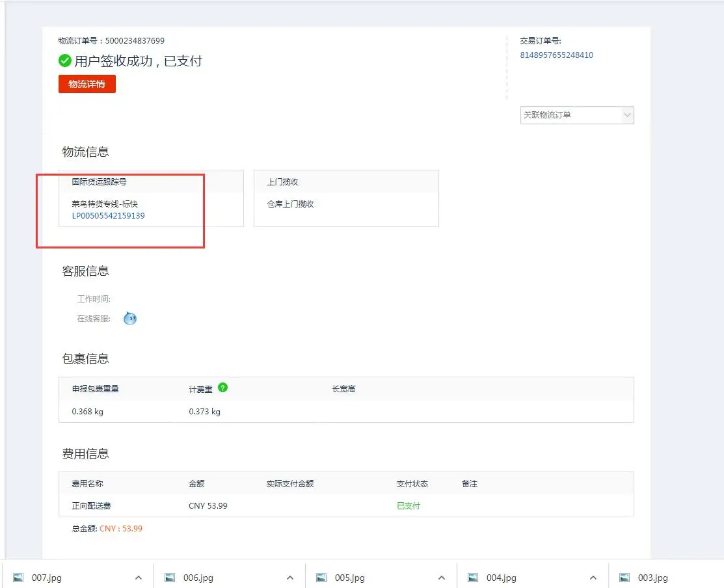Click the 仓库上门揽收 text
The width and height of the screenshot is (724, 588).
[x=290, y=204]
